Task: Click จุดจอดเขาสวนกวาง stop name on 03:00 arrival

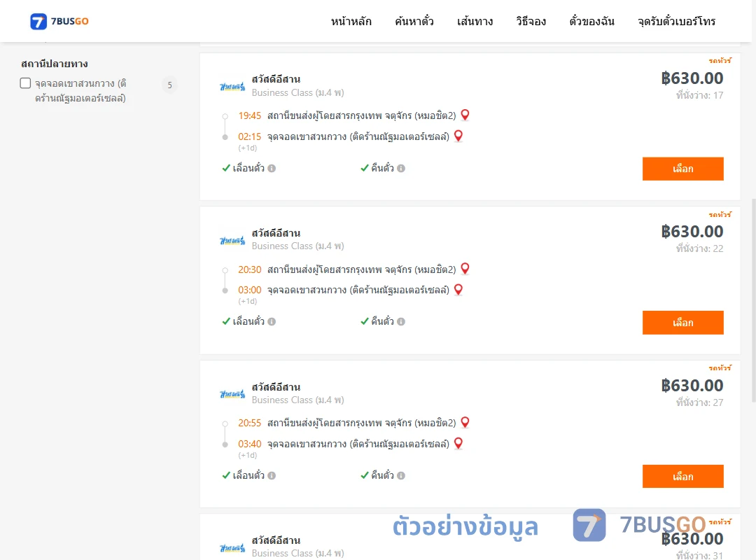Action: 358,290
